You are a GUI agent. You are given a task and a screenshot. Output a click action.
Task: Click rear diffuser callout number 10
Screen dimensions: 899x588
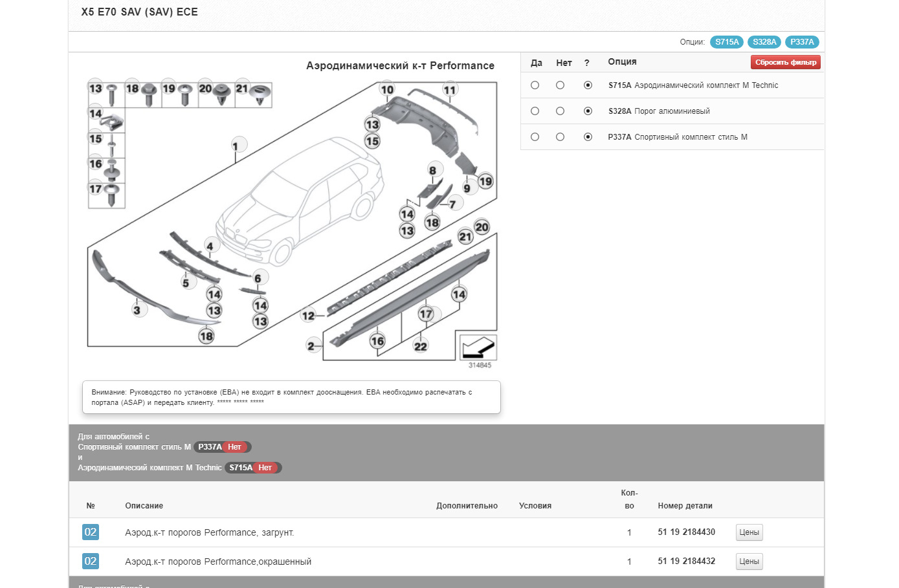tap(387, 90)
